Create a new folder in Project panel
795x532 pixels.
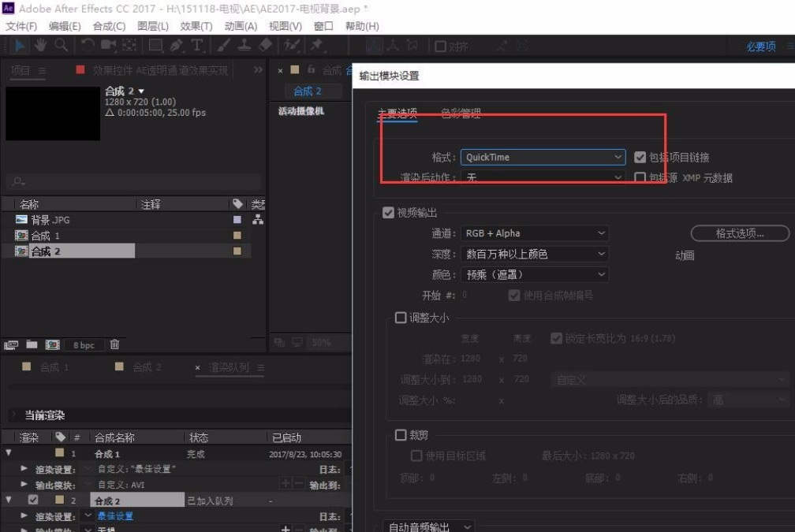click(32, 344)
